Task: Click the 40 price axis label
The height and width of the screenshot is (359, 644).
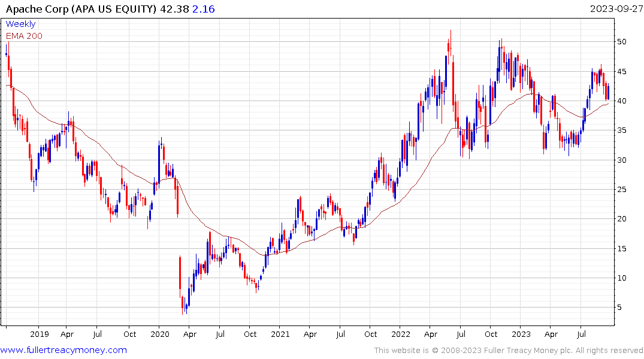Action: click(x=621, y=101)
